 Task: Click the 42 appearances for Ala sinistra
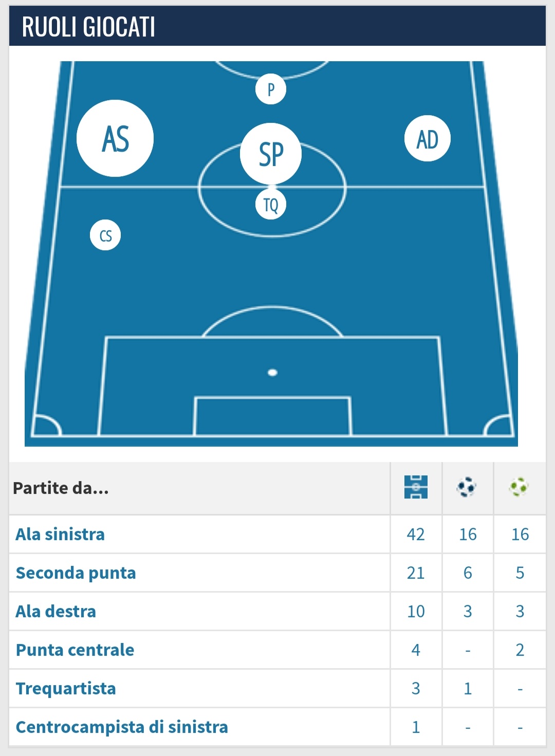416,534
